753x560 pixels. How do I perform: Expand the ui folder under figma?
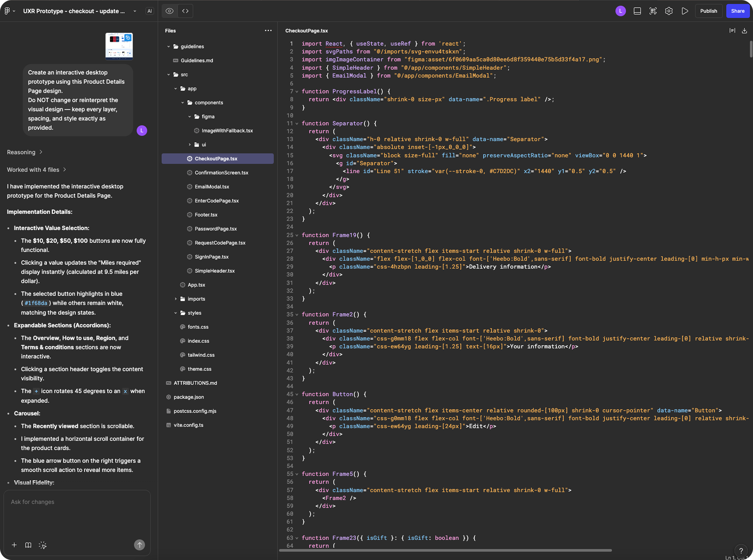190,144
